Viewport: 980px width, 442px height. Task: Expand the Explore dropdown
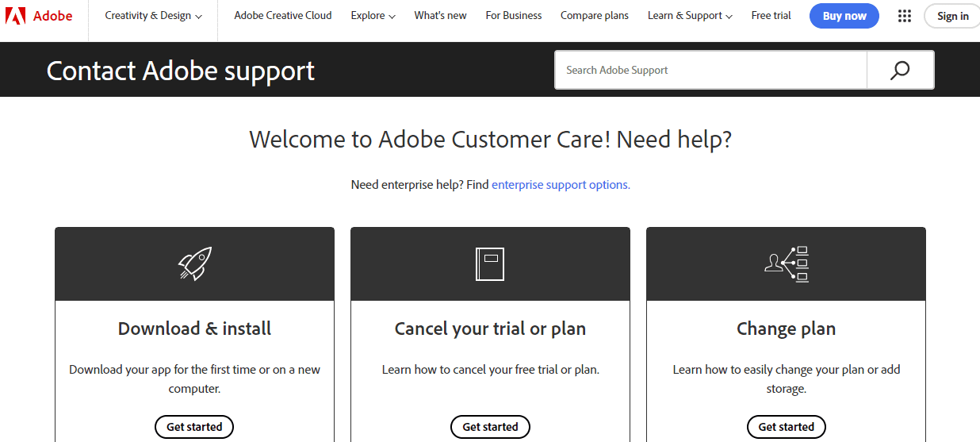[x=373, y=16]
